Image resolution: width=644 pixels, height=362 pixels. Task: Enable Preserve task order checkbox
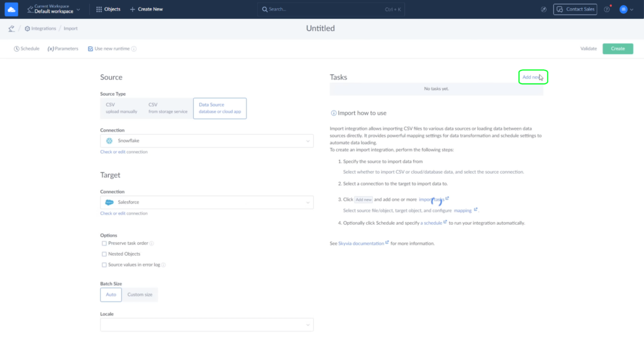(x=104, y=244)
